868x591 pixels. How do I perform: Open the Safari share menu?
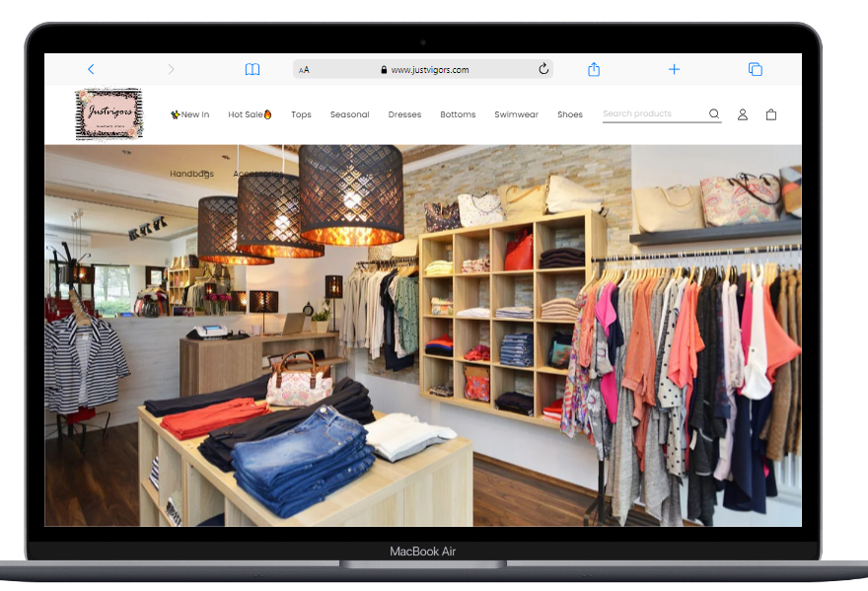pos(594,69)
